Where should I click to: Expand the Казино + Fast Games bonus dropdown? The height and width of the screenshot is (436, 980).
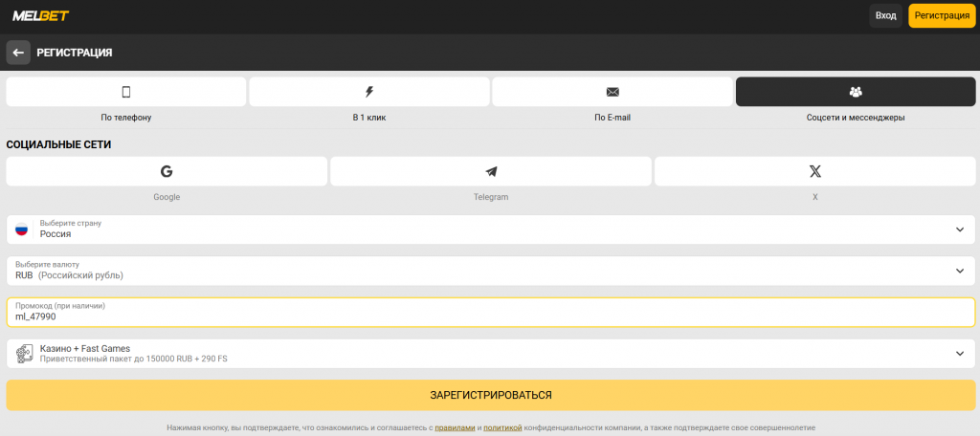[x=960, y=354]
